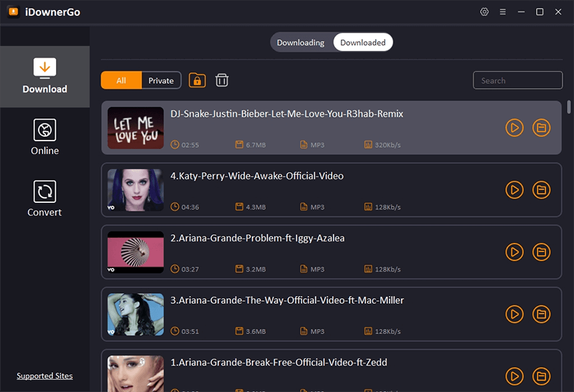Click 128Kb/s bitrate of Katy Perry track
Viewport: 574px width, 392px height.
pyautogui.click(x=387, y=207)
